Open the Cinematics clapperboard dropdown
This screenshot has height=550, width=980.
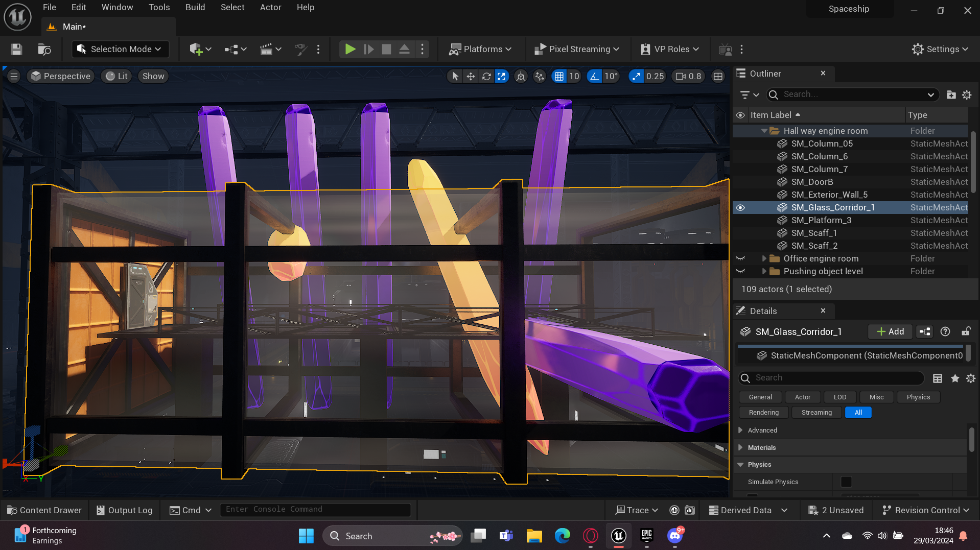[x=270, y=49]
